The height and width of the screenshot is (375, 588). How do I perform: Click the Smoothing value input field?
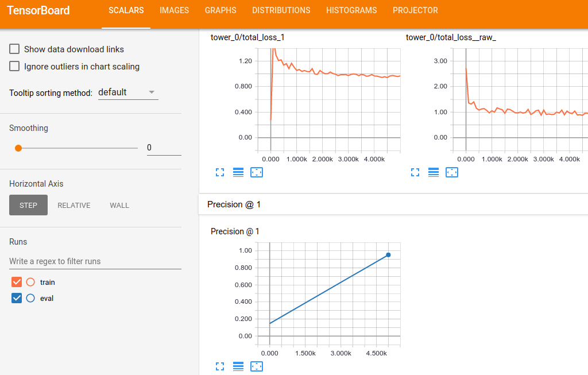pos(164,148)
